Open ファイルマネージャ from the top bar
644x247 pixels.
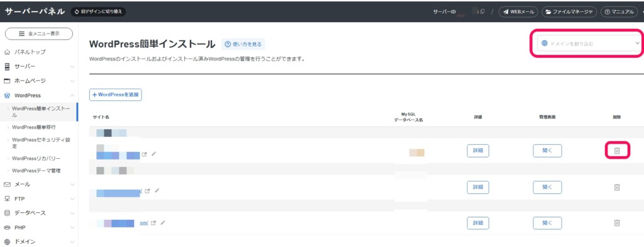coord(569,12)
